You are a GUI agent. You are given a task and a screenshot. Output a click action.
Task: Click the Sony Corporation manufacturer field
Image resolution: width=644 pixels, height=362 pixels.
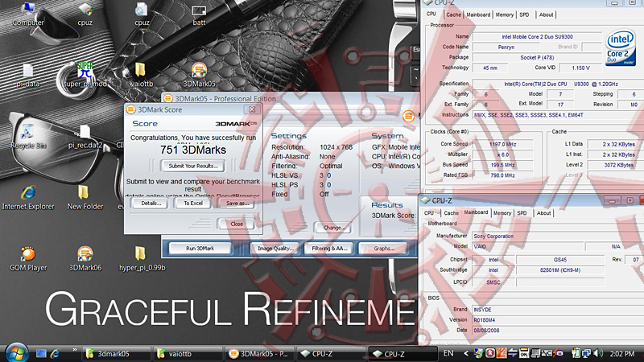pos(558,236)
